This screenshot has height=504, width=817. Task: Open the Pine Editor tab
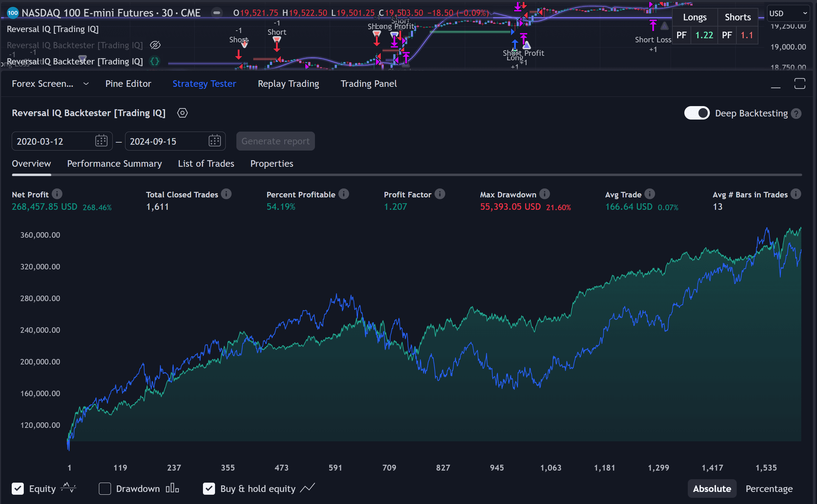point(128,84)
